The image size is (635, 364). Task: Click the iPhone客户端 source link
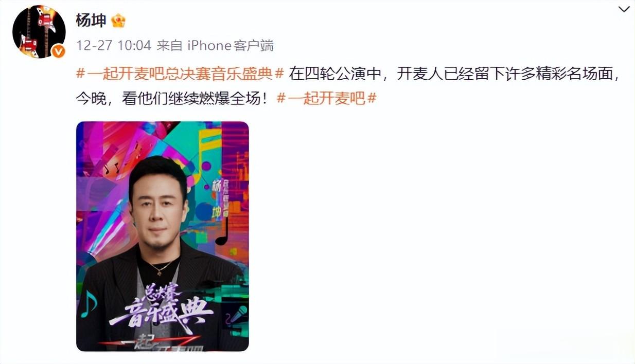[230, 46]
